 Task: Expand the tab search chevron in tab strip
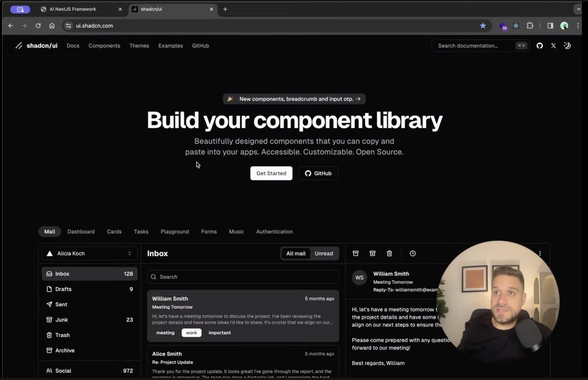point(579,9)
